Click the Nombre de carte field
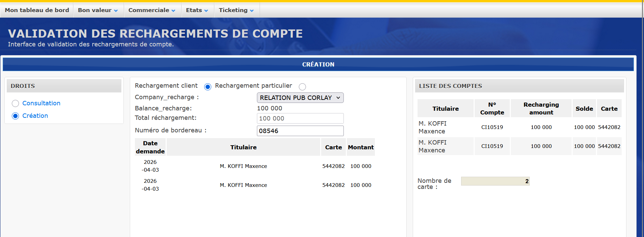Image resolution: width=644 pixels, height=237 pixels. [495, 181]
